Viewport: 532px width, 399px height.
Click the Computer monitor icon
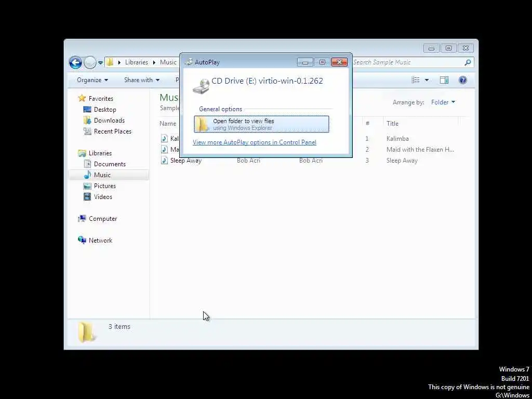(x=82, y=219)
